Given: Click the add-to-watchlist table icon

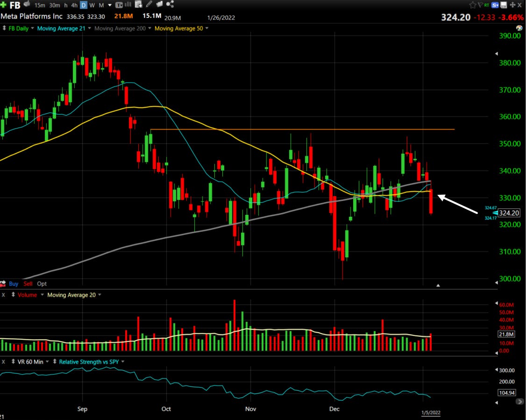Looking at the screenshot, I should point(139,4).
